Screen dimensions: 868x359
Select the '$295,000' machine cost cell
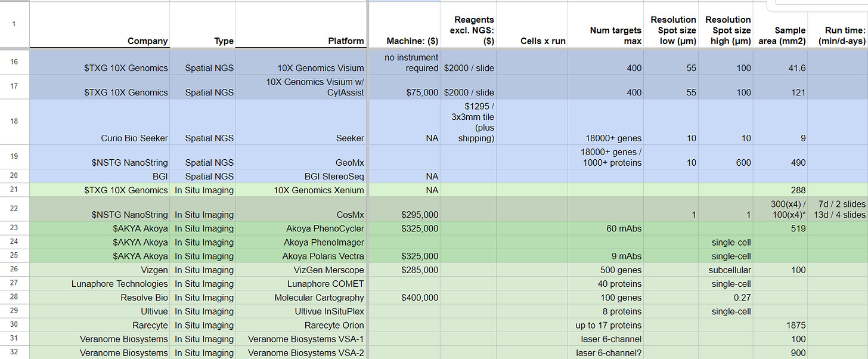405,209
